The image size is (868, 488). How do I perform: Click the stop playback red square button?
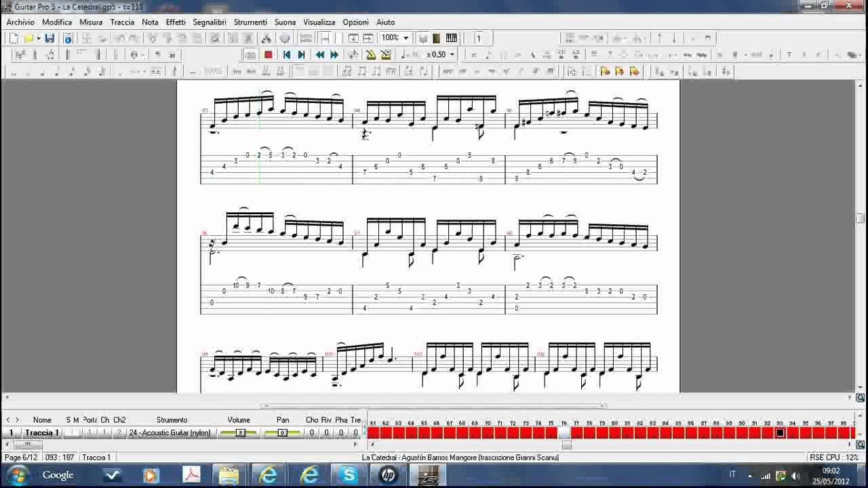pos(268,55)
